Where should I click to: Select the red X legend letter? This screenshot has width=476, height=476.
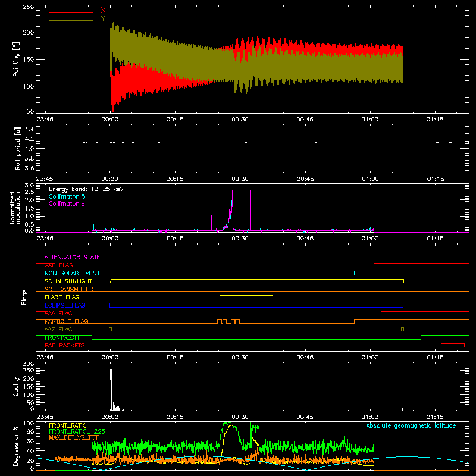103,11
